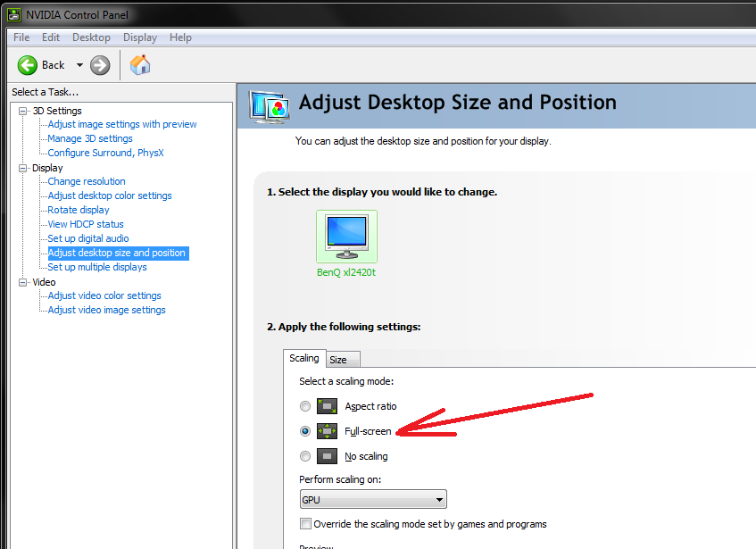Select the Full-screen radio button
Image resolution: width=756 pixels, height=549 pixels.
[x=305, y=431]
